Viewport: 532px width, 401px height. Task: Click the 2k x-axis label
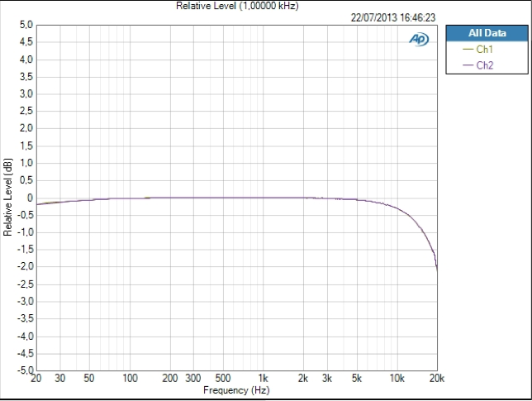(303, 378)
